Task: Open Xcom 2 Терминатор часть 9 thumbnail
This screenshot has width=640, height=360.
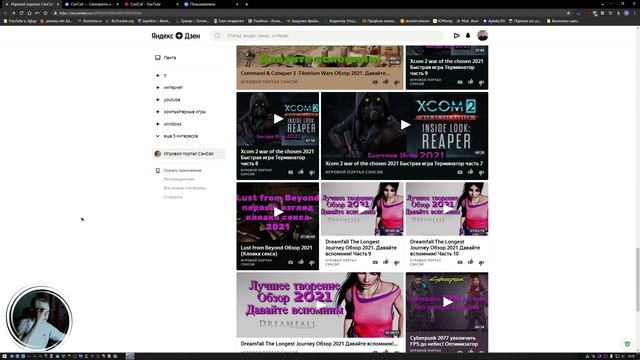Action: [x=447, y=51]
